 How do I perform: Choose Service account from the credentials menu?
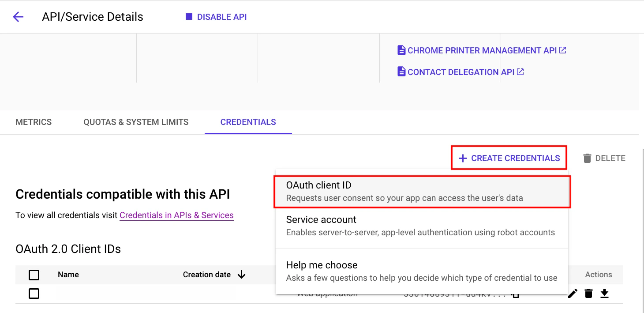coord(422,225)
